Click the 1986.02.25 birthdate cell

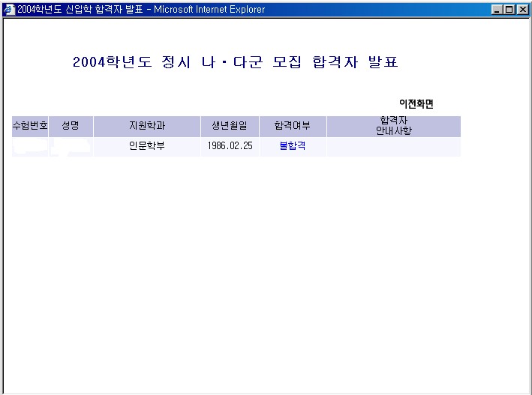(x=230, y=147)
